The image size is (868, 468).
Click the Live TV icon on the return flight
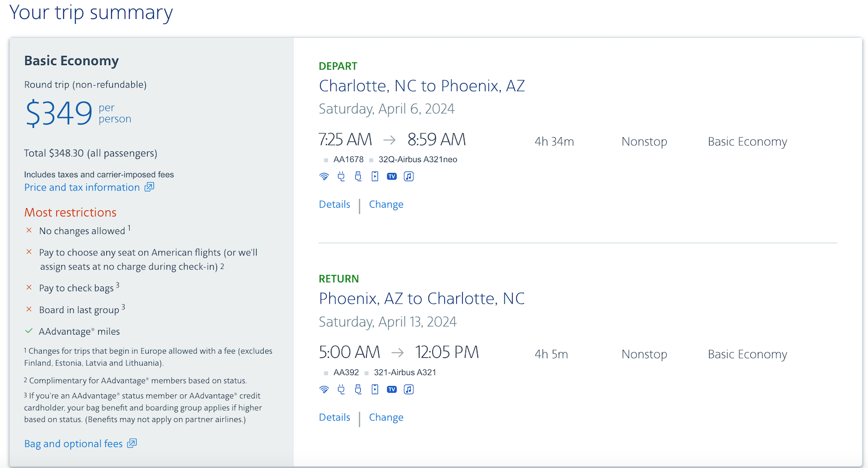[x=392, y=389]
